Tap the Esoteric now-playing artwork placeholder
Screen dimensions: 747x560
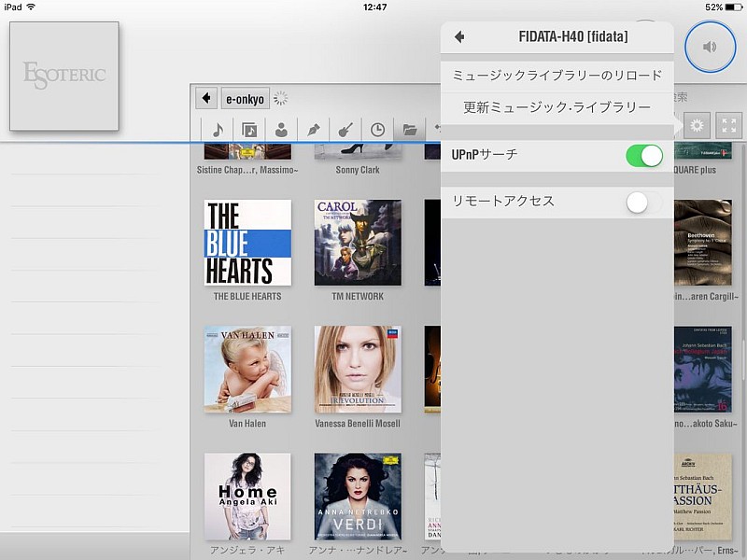click(x=63, y=76)
